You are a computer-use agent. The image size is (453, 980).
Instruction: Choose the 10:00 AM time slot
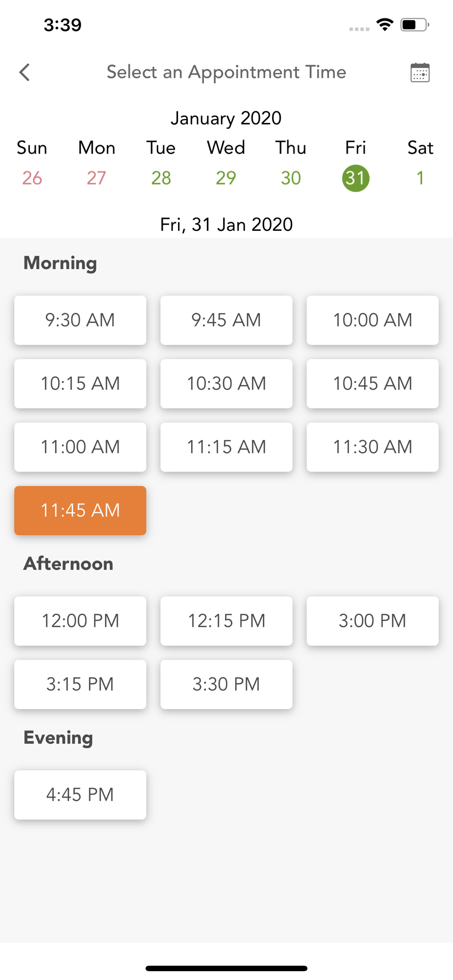click(373, 320)
